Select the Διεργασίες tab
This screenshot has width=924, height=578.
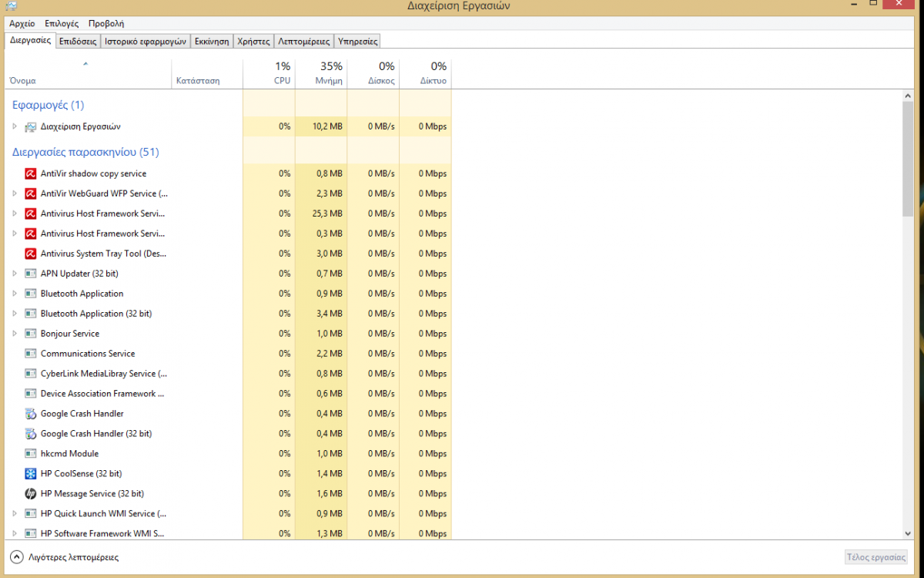(31, 40)
